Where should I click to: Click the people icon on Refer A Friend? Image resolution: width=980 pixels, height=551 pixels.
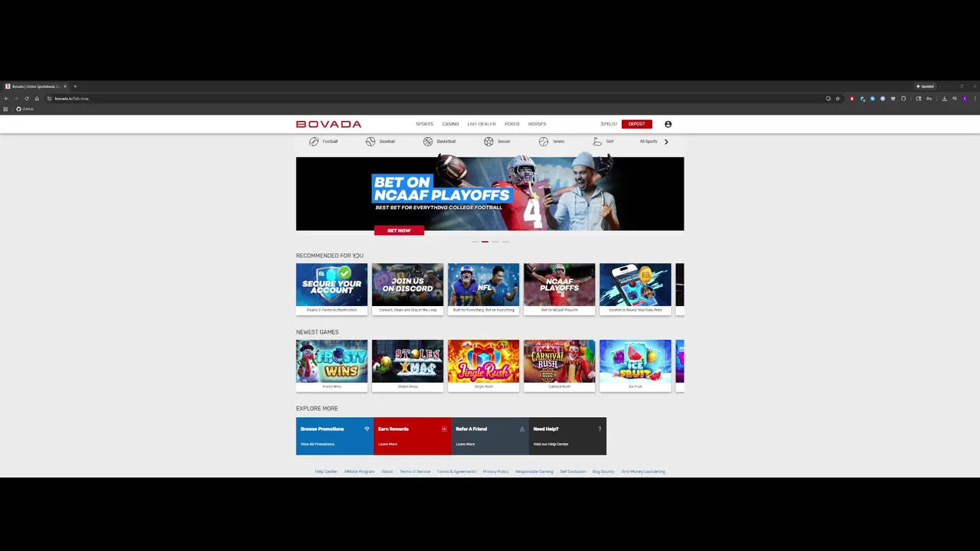(521, 429)
